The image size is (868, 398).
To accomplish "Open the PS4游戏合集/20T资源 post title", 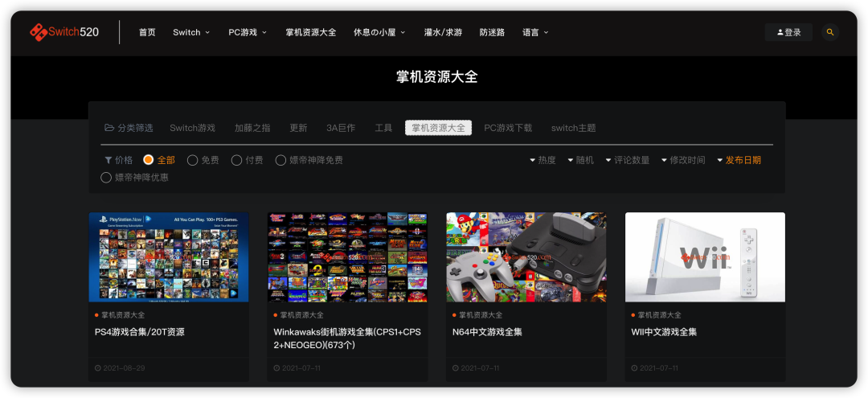I will coord(140,332).
